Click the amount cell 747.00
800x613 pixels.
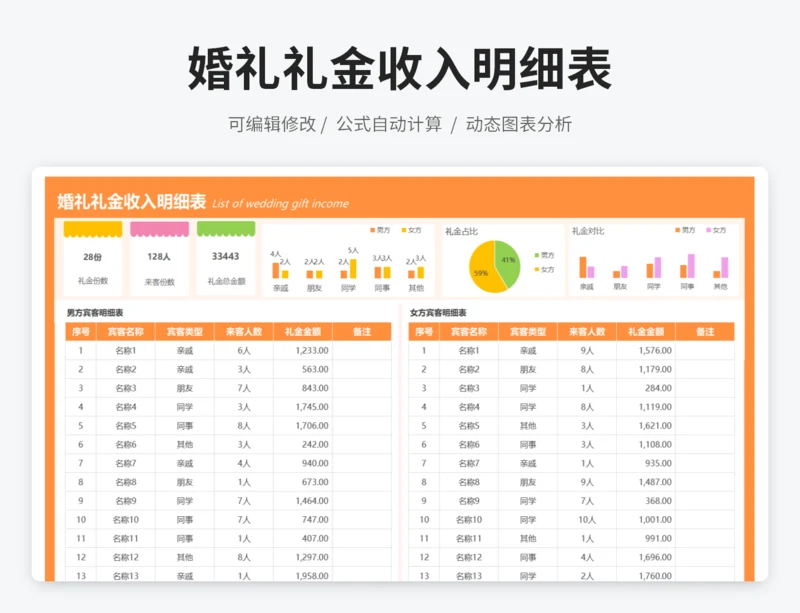tap(303, 520)
